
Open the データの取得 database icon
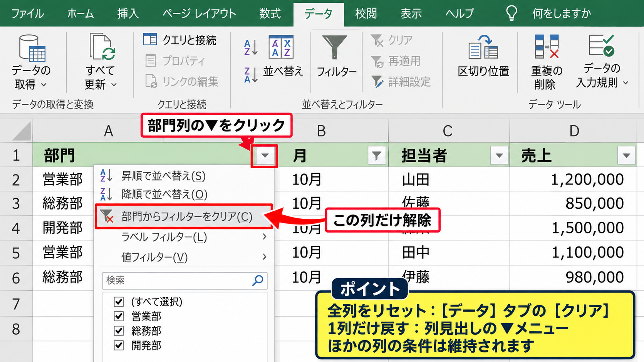tap(32, 48)
